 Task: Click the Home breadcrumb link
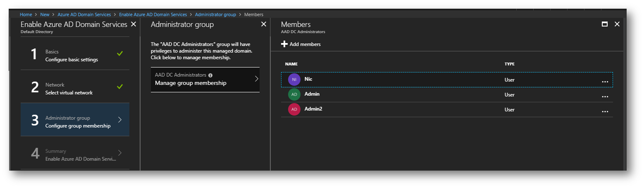point(26,14)
